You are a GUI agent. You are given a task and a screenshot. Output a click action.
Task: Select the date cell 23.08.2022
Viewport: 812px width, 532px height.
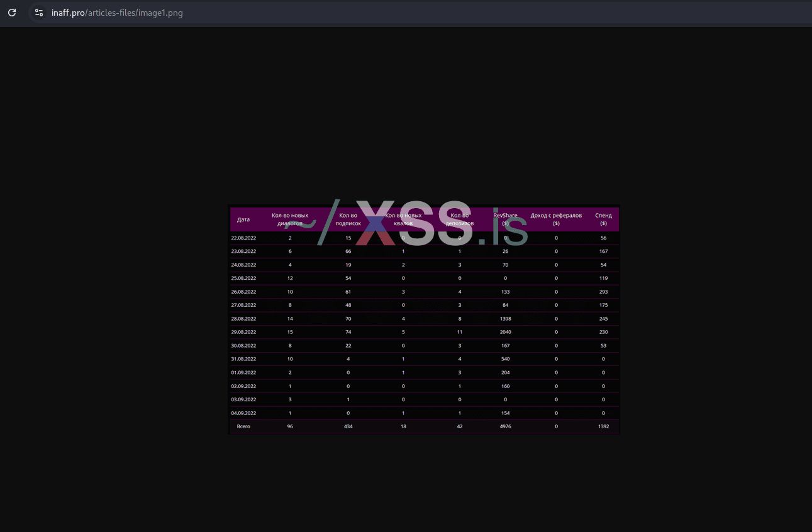click(x=243, y=252)
